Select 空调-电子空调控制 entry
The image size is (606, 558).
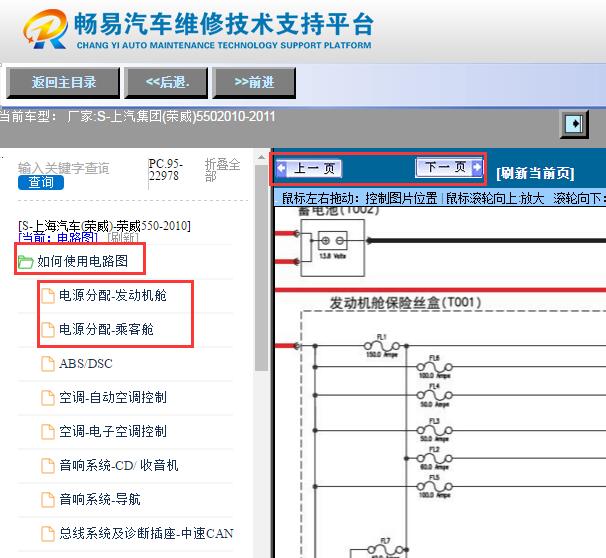pyautogui.click(x=112, y=432)
